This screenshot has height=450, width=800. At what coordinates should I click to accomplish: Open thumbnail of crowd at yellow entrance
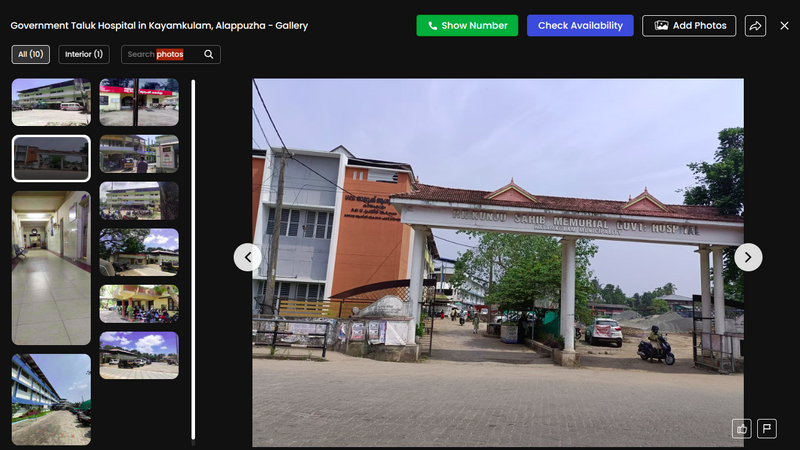139,304
